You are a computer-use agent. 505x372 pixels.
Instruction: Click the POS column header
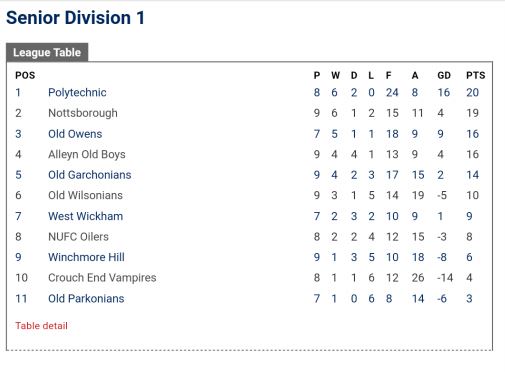[x=25, y=75]
